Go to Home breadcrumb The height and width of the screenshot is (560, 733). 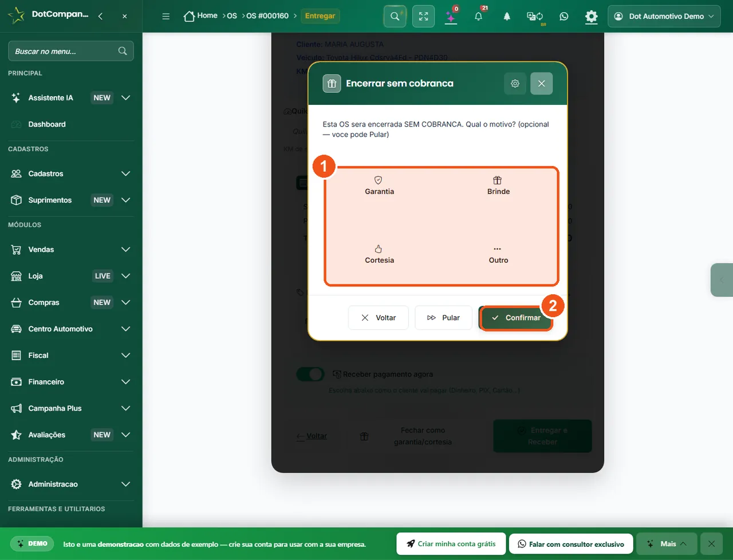coord(200,16)
